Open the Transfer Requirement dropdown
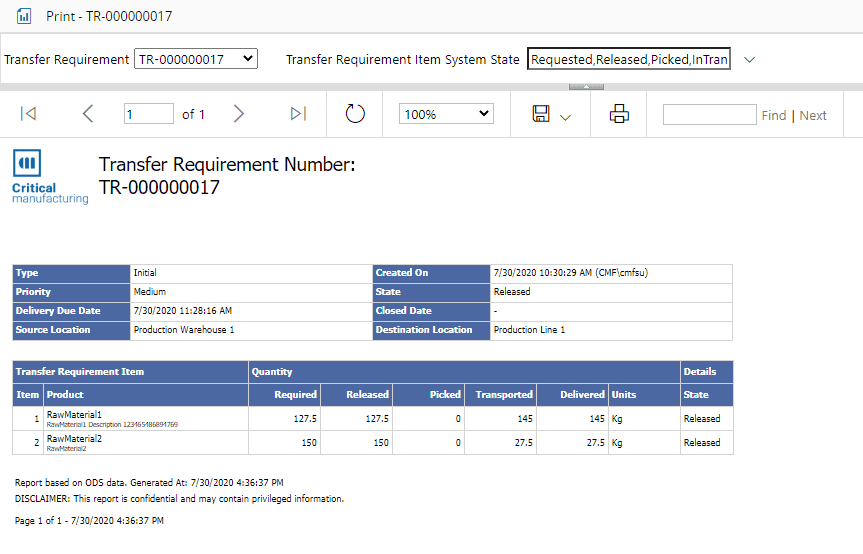 point(195,59)
